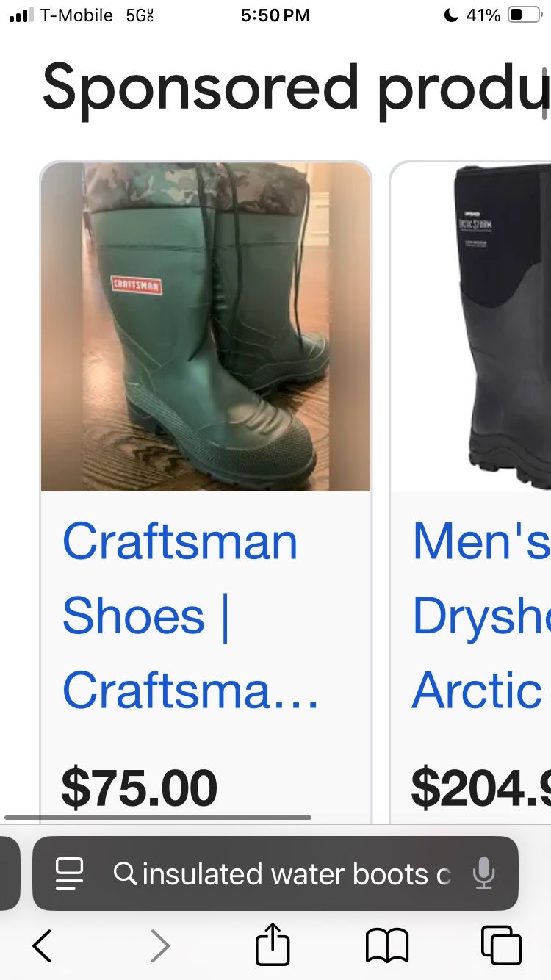
Task: Tap the green Craftsman boots image
Action: (x=206, y=327)
